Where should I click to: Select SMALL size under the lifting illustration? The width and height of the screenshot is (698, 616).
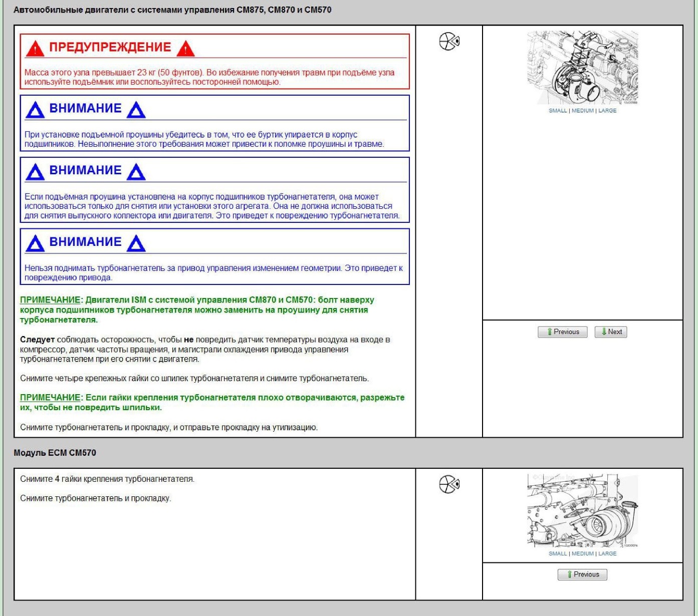(x=558, y=111)
